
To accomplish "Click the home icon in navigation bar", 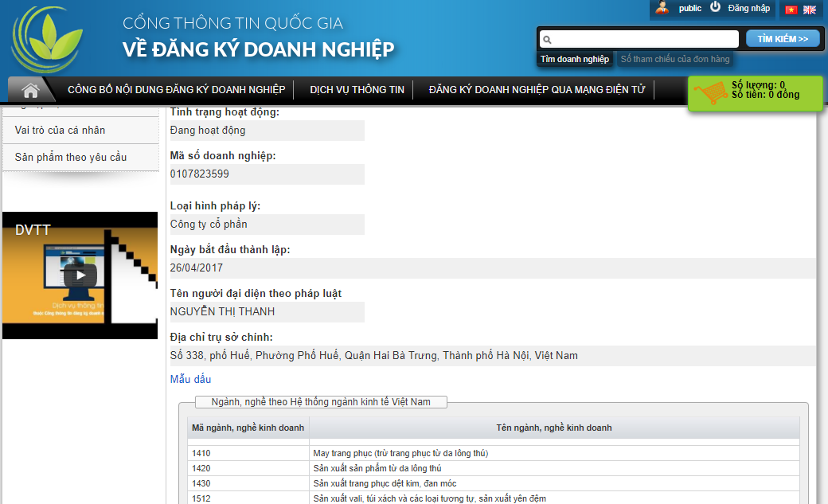I will (x=31, y=89).
